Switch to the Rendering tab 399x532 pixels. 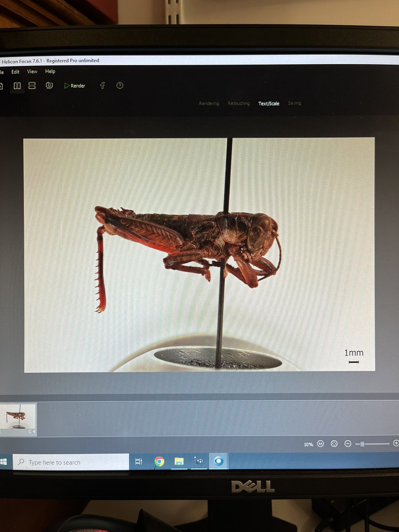coord(209,103)
